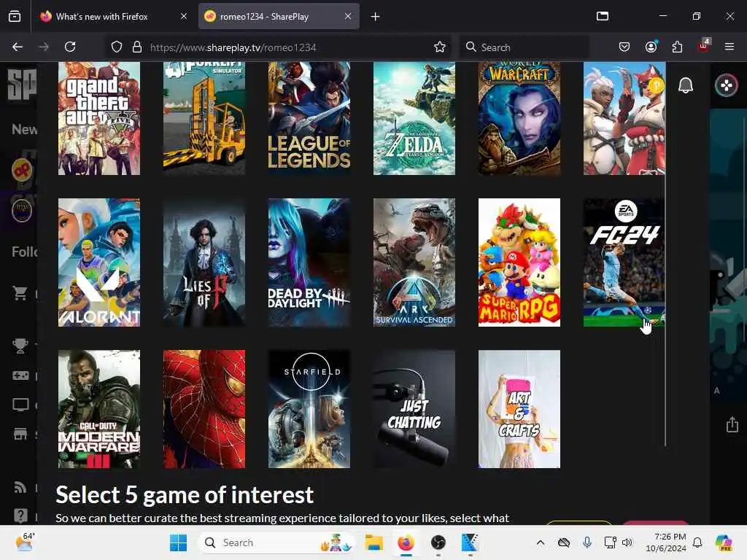Click the share icon in right panel
Screen dimensions: 747x560
pyautogui.click(x=732, y=424)
